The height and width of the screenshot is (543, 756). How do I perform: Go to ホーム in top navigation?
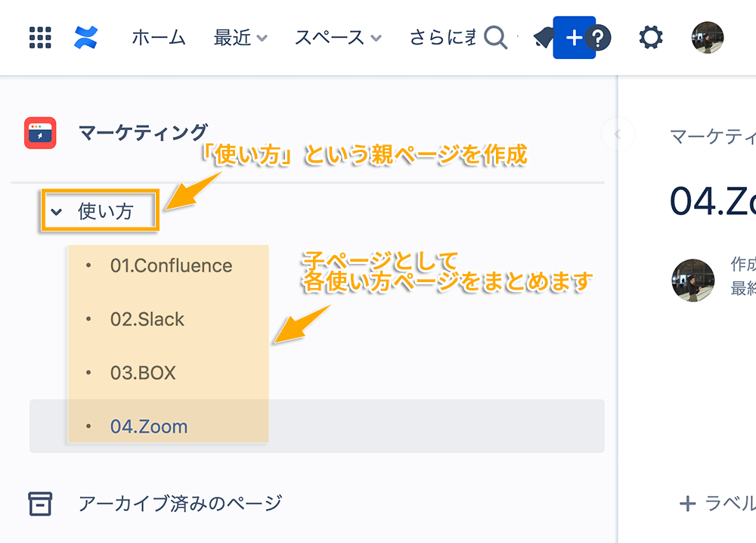click(x=159, y=38)
